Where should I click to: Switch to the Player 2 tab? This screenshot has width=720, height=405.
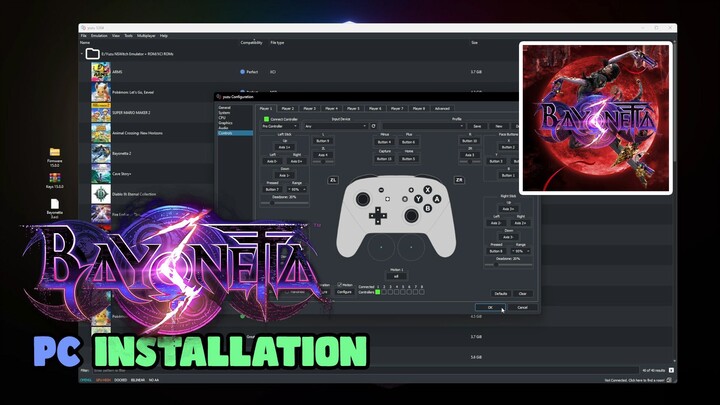point(287,108)
